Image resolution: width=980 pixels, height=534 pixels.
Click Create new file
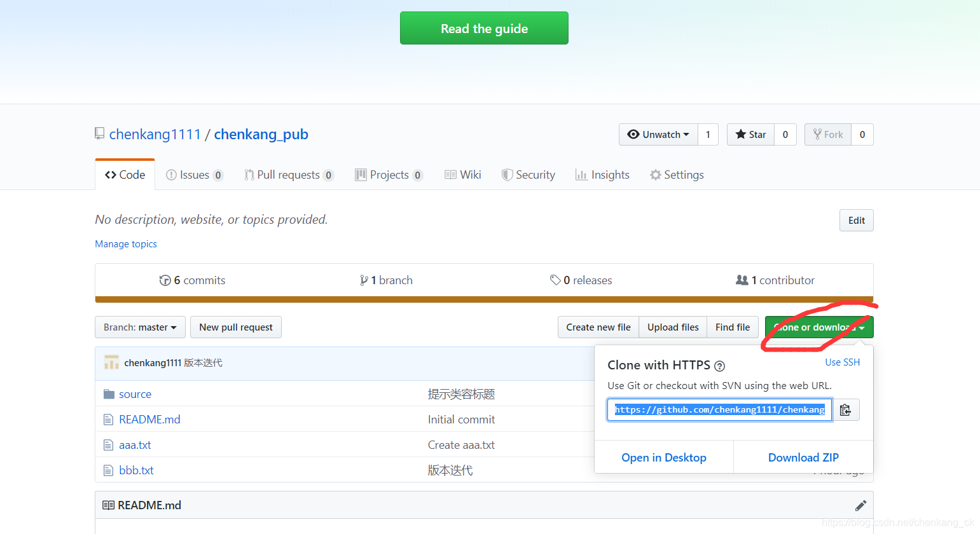tap(598, 327)
